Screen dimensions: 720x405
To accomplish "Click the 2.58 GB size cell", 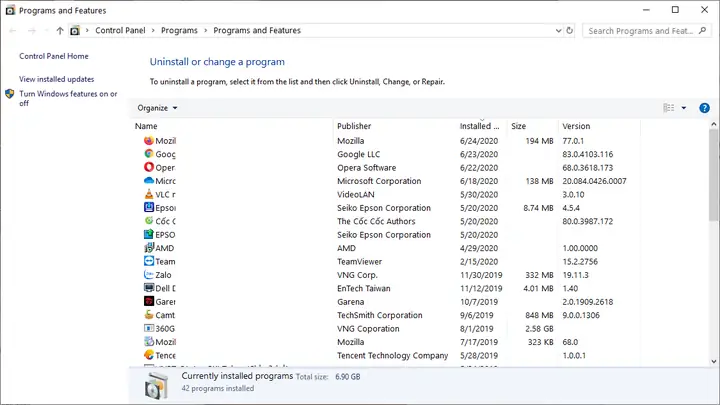I will tap(539, 329).
